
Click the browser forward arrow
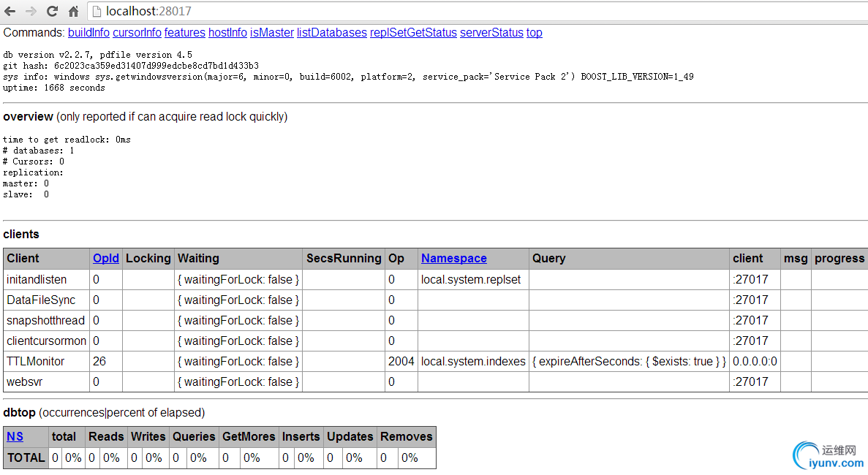click(31, 11)
